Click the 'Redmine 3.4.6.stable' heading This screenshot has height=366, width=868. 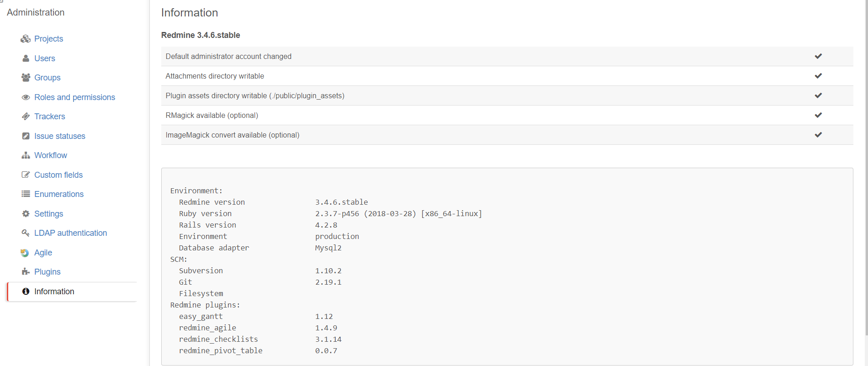click(x=201, y=35)
